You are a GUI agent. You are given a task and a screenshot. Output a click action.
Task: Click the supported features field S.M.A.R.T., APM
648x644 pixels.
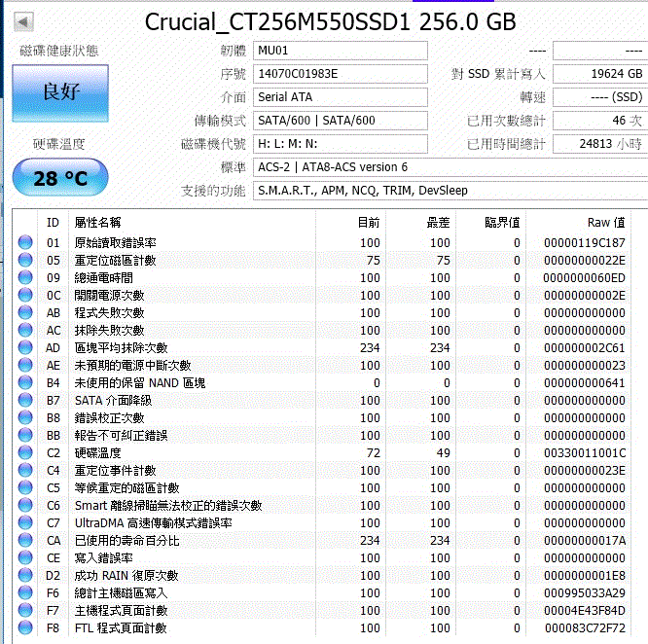pos(450,191)
